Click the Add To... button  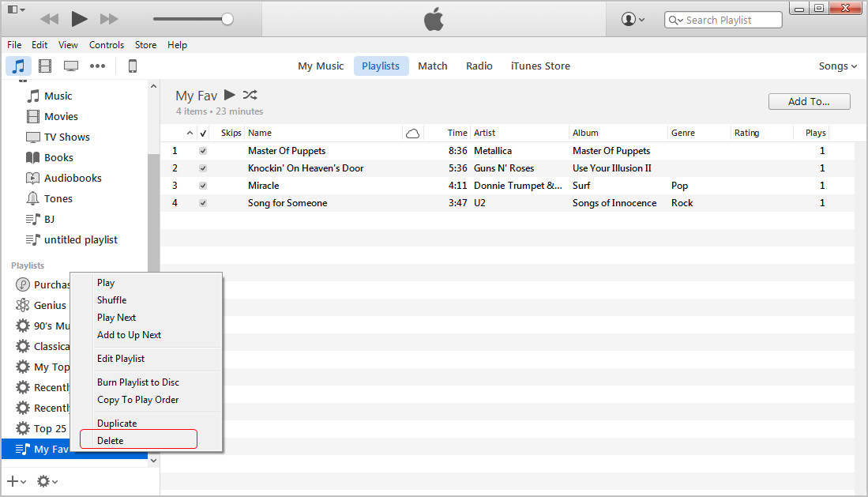(809, 101)
